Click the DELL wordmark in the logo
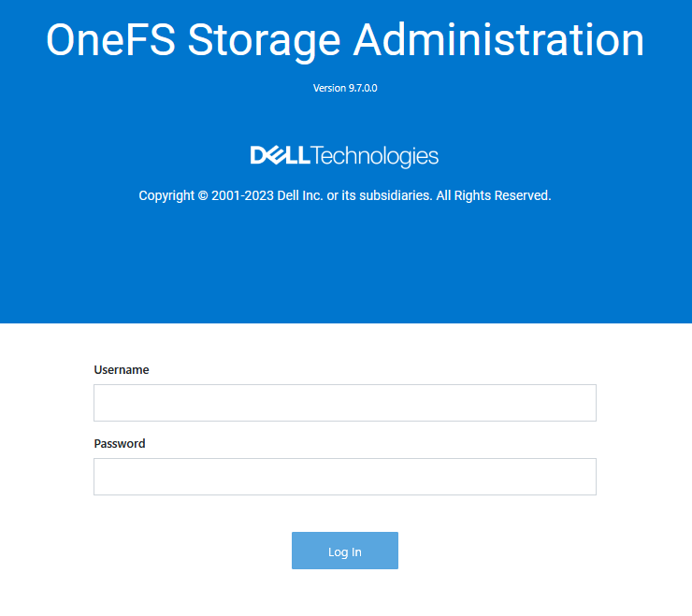Image resolution: width=692 pixels, height=616 pixels. pyautogui.click(x=280, y=155)
